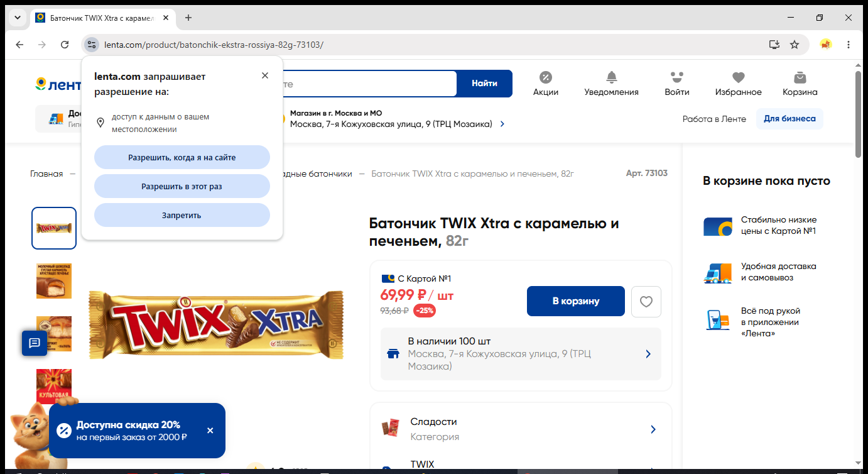Choose Разрешить, когда я на сайте
Viewport: 868px width, 474px height.
[182, 157]
